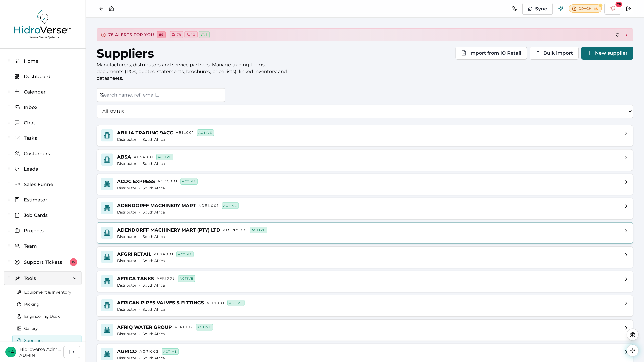
Task: Collapse the Tools menu section
Action: (x=75, y=278)
